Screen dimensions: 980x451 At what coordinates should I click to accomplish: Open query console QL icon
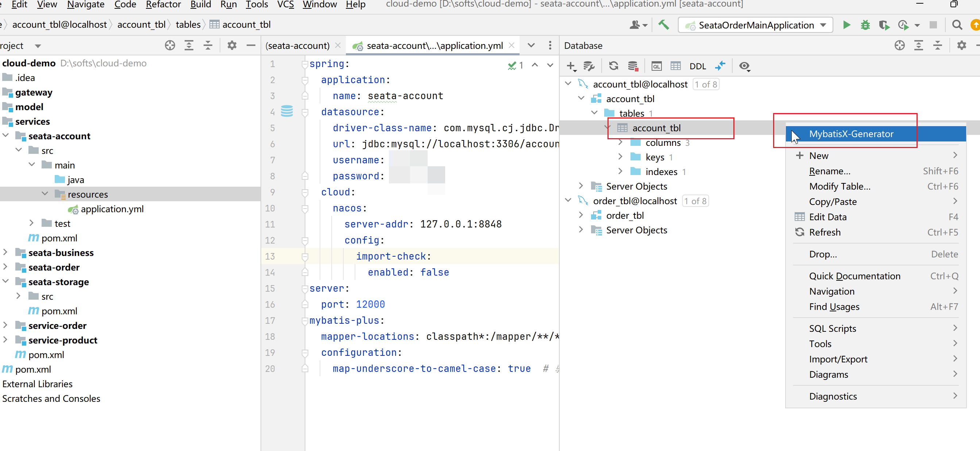(x=657, y=66)
